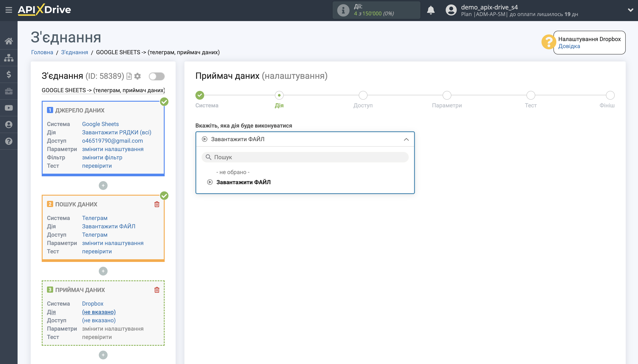This screenshot has width=638, height=364.
Task: Open the YouTube video sidebar icon
Action: (x=9, y=108)
